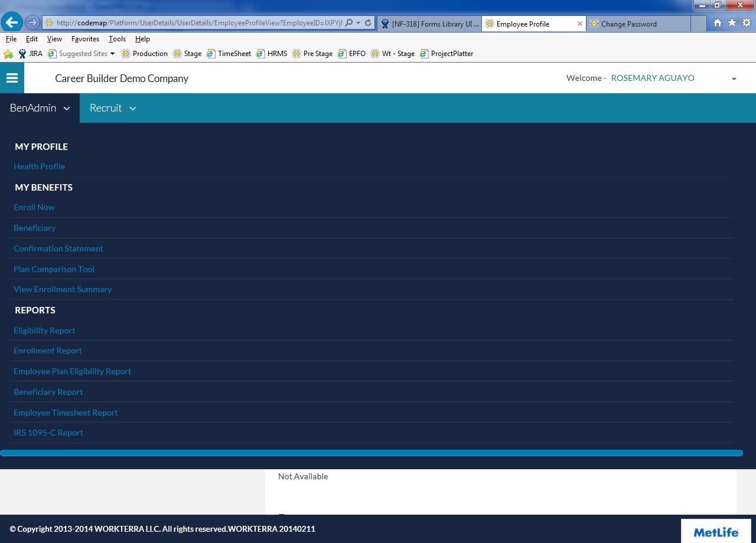Image resolution: width=756 pixels, height=543 pixels.
Task: Click the refresh page icon in address bar
Action: (368, 23)
